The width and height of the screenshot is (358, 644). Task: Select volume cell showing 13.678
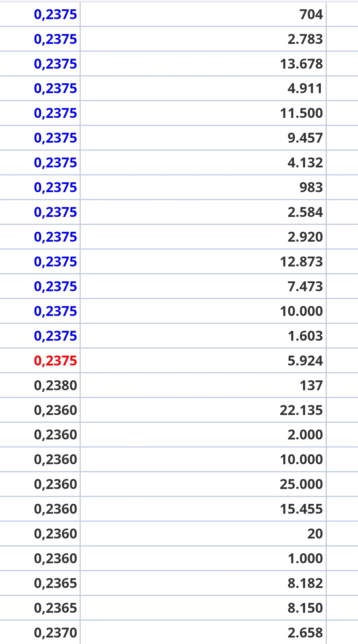click(301, 64)
